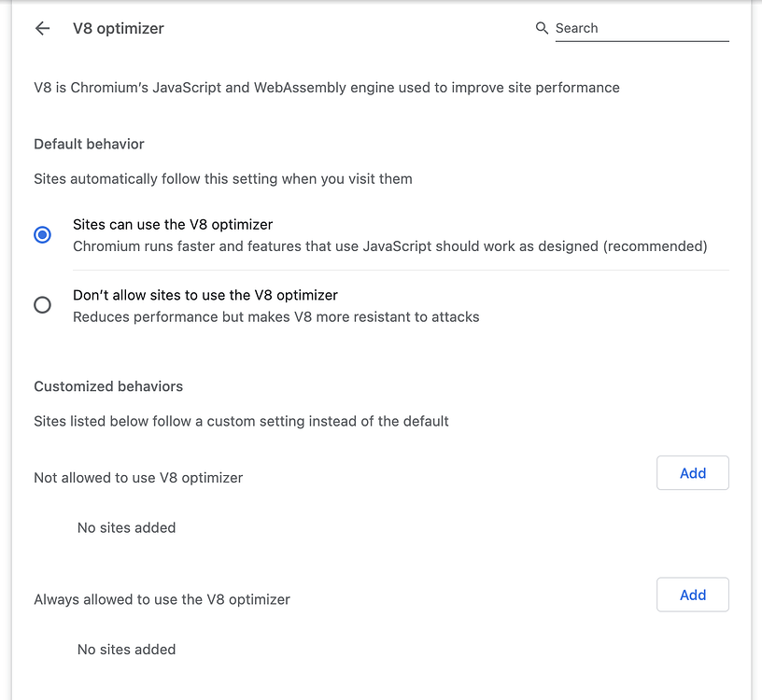Click Add beside 'Always allowed to use the V8 optimizer'
762x700 pixels.
[x=692, y=595]
